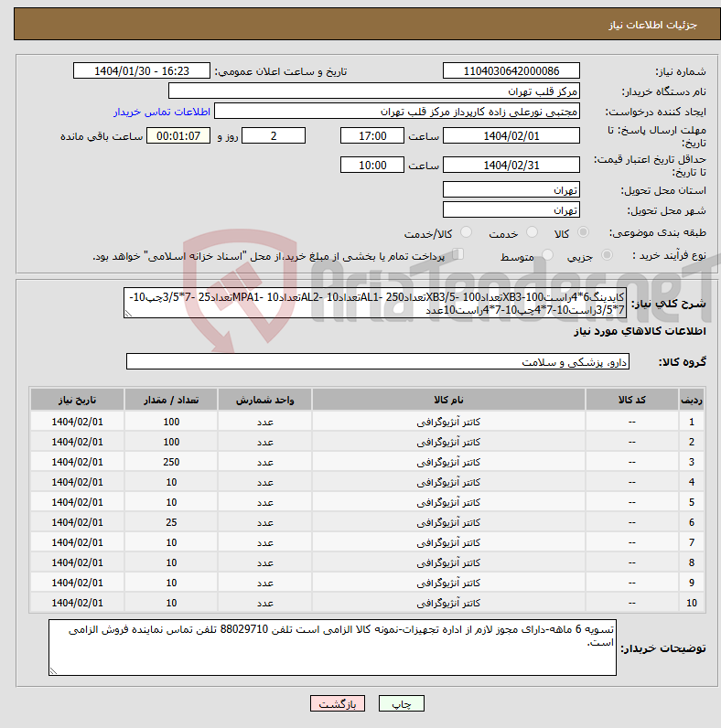Click the item name in row 4
This screenshot has width=721, height=728.
[448, 482]
